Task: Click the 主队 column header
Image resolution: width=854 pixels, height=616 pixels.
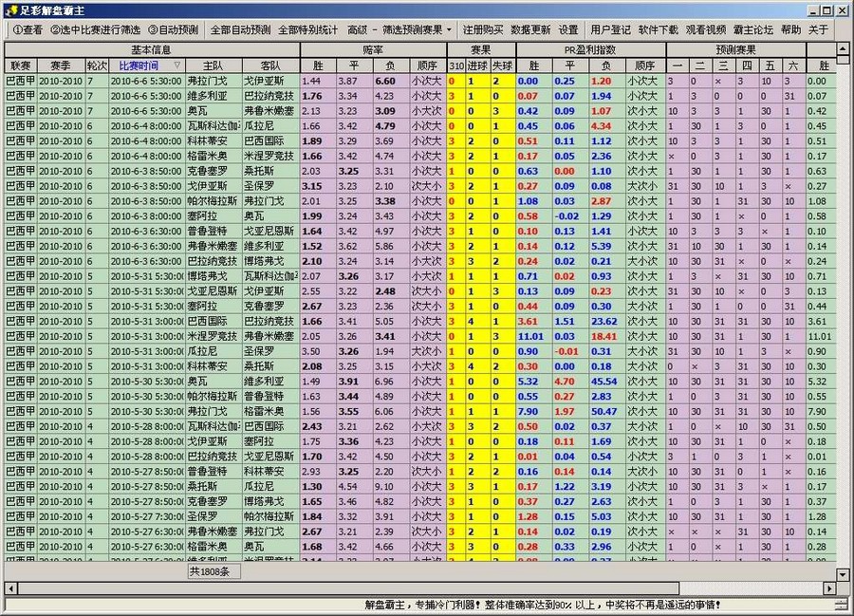Action: pos(213,65)
